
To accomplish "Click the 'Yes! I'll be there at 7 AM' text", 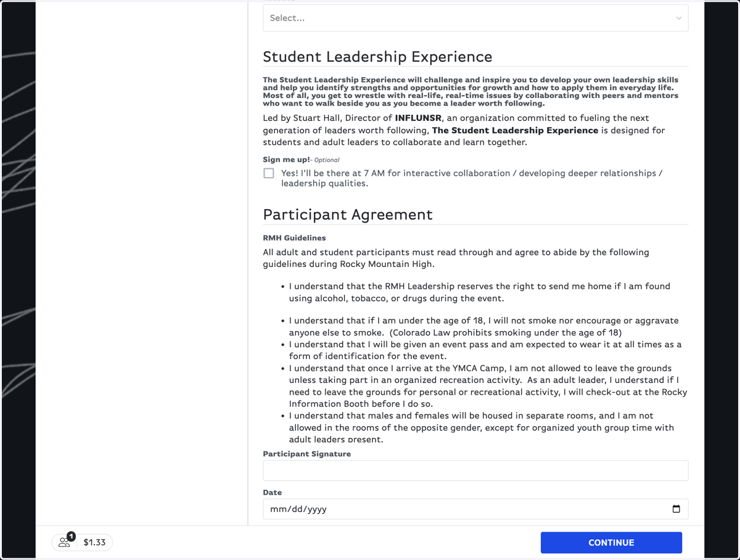I will (x=472, y=178).
